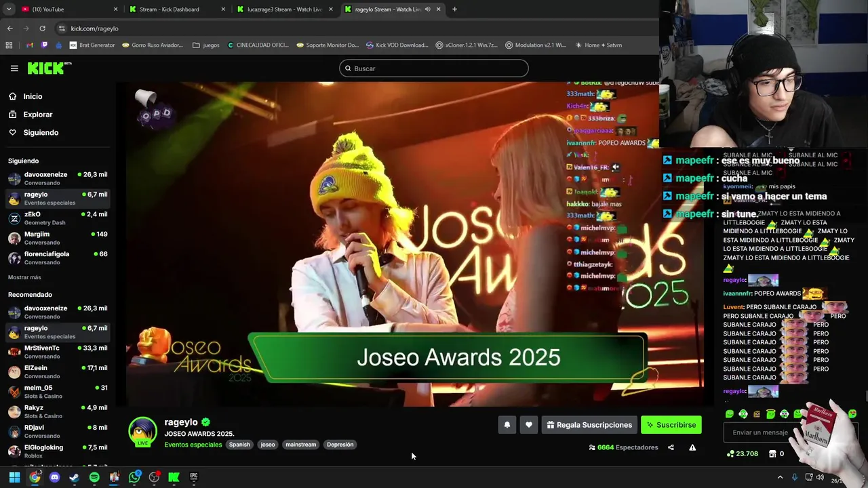Open Spotify from the taskbar
This screenshot has width=868, height=488.
coord(94,477)
